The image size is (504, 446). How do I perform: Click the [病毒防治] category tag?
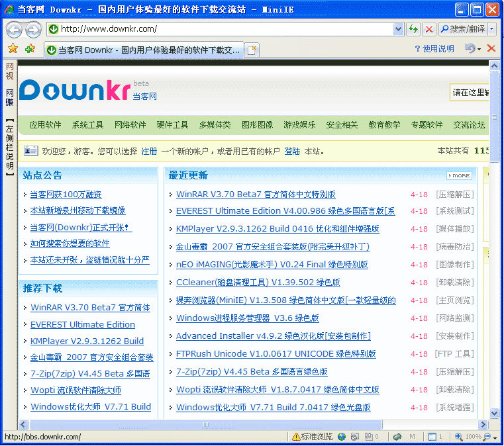455,247
